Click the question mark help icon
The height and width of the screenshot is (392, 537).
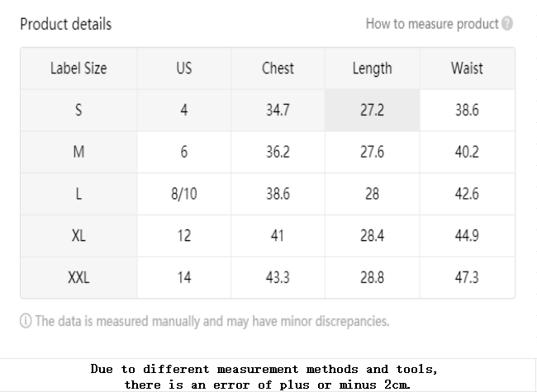(507, 24)
